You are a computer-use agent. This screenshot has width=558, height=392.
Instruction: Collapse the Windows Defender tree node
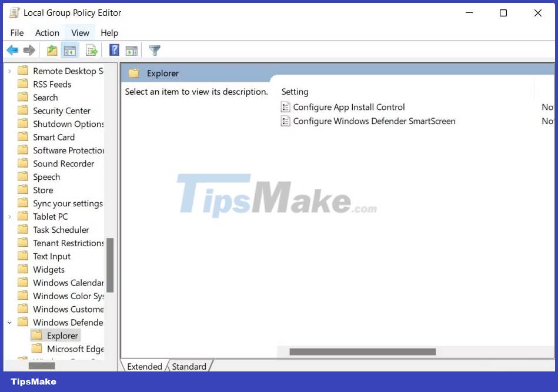tap(10, 322)
